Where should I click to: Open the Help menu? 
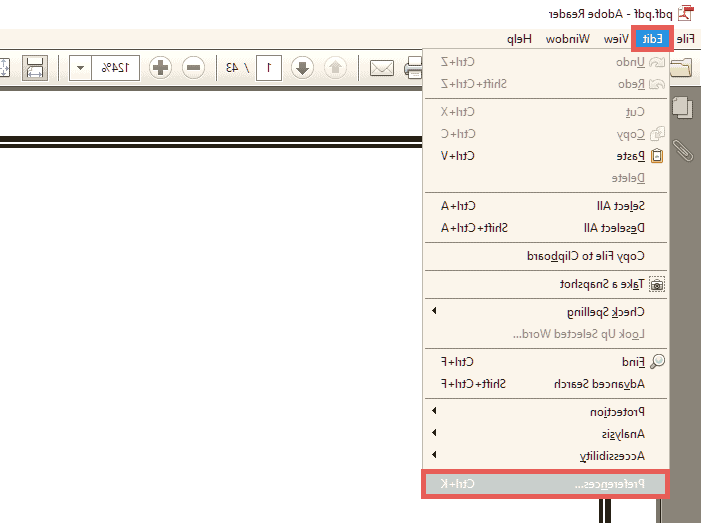coord(519,39)
